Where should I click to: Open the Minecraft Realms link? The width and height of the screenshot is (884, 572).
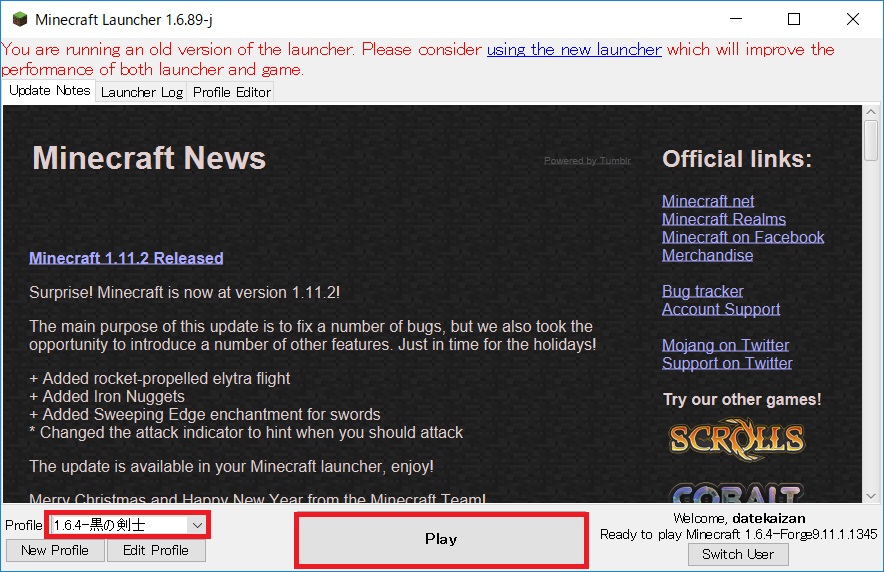click(x=724, y=219)
